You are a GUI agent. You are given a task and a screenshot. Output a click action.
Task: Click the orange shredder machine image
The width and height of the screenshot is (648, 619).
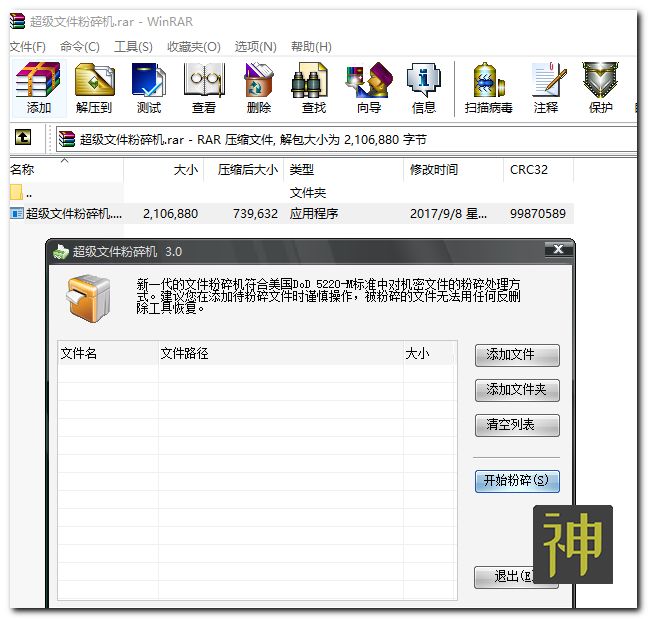coord(89,298)
